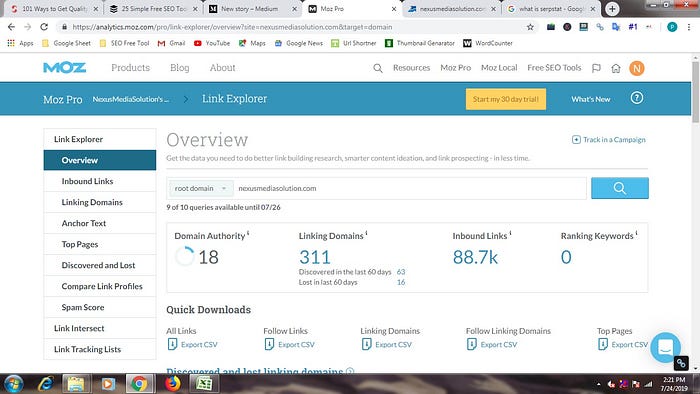Viewport: 700px width, 394px height.
Task: Open Free SEO Tools menu
Action: coord(554,68)
